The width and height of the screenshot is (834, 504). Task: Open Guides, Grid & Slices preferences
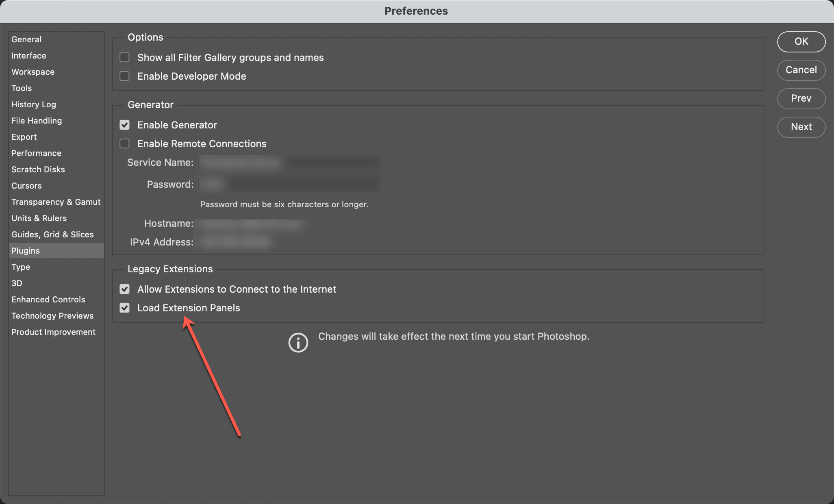point(52,235)
